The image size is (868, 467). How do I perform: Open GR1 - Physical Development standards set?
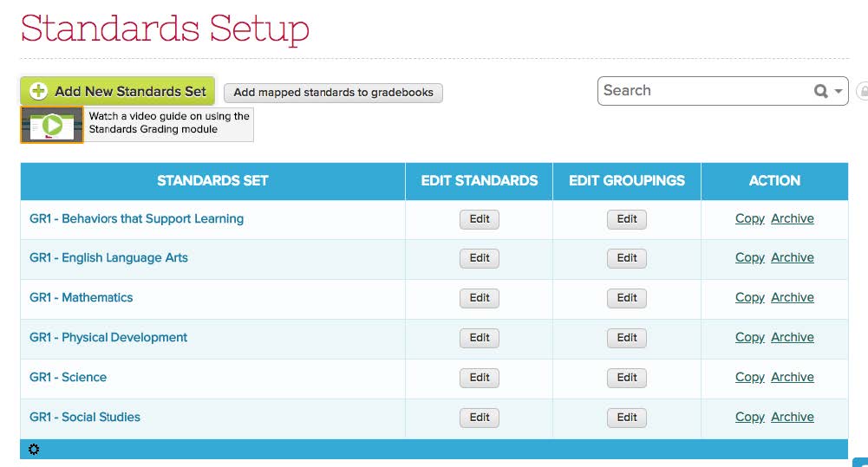tap(108, 338)
